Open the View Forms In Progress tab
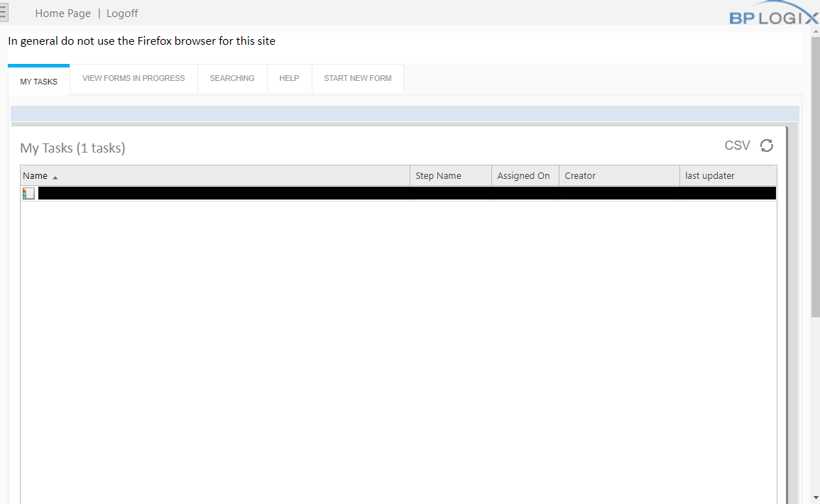 [133, 78]
